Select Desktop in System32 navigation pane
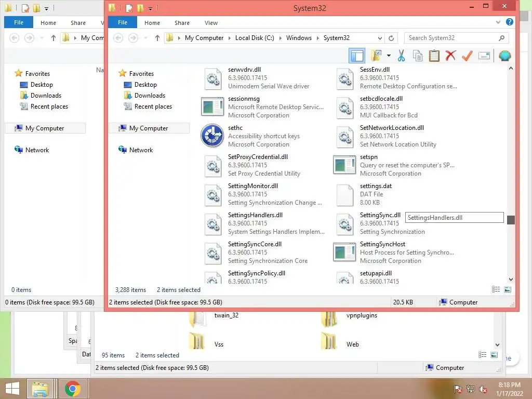 pos(145,85)
